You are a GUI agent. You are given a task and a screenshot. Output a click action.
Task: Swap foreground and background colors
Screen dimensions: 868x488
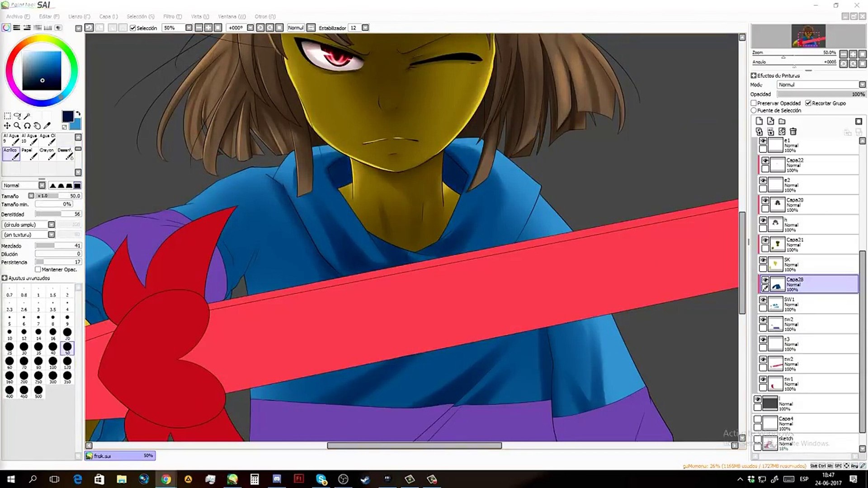pyautogui.click(x=78, y=113)
